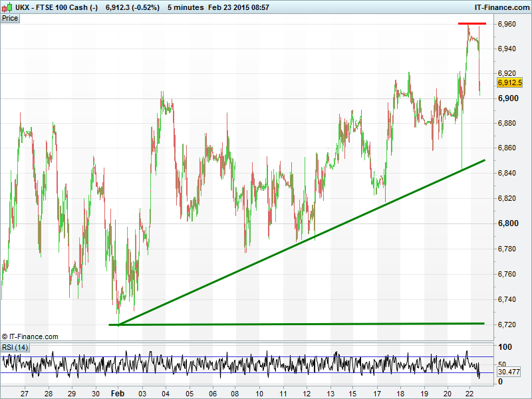Select the green rising trendline
Image resolution: width=532 pixels, height=399 pixels.
302,242
